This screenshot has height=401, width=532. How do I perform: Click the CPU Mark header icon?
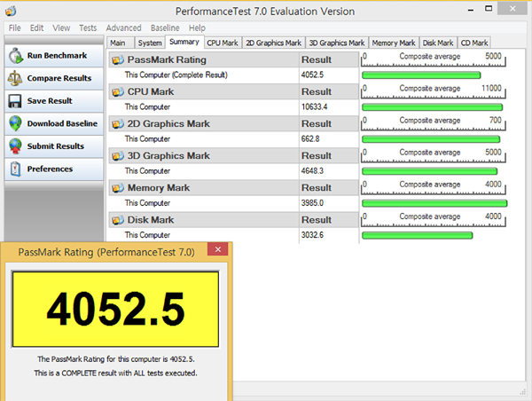click(x=118, y=91)
